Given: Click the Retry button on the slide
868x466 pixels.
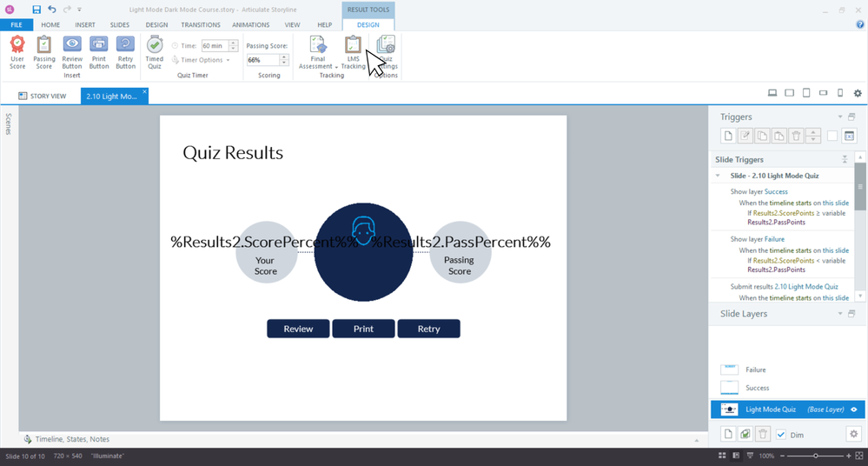Looking at the screenshot, I should [x=429, y=329].
